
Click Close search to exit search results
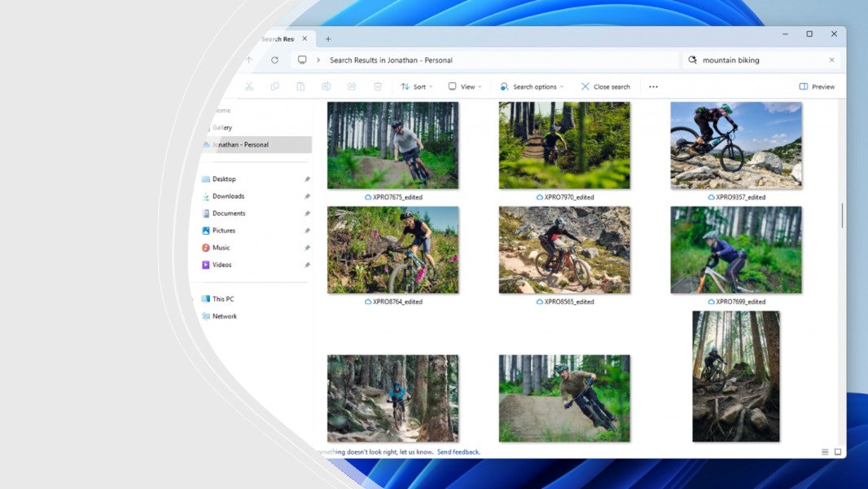point(604,86)
